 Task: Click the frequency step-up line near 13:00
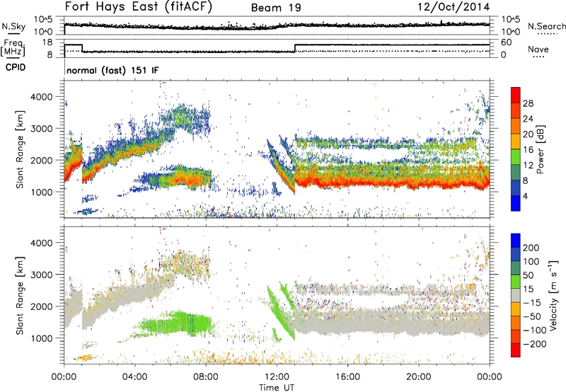coord(295,48)
